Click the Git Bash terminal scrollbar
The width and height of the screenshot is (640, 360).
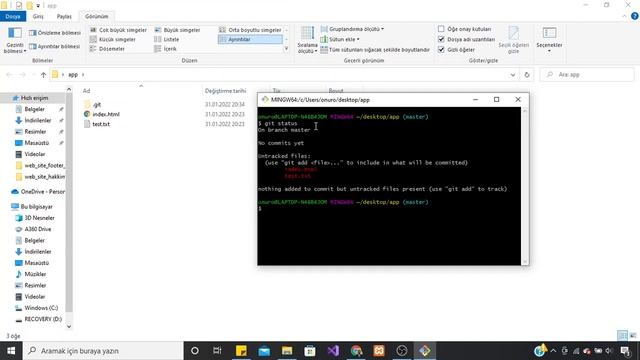click(525, 186)
